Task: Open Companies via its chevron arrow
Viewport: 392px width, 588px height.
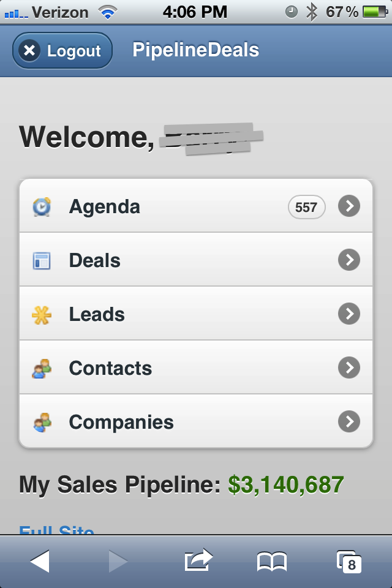Action: [x=349, y=422]
